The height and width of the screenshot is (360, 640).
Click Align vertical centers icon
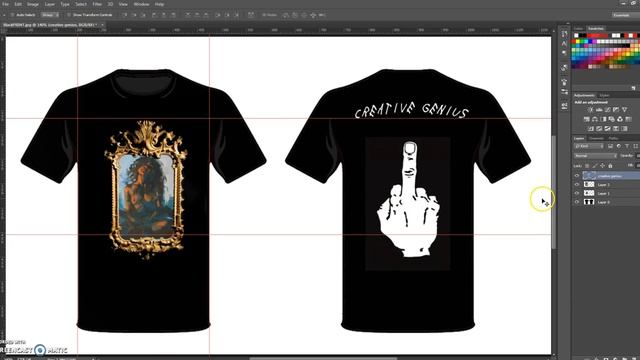[x=133, y=15]
